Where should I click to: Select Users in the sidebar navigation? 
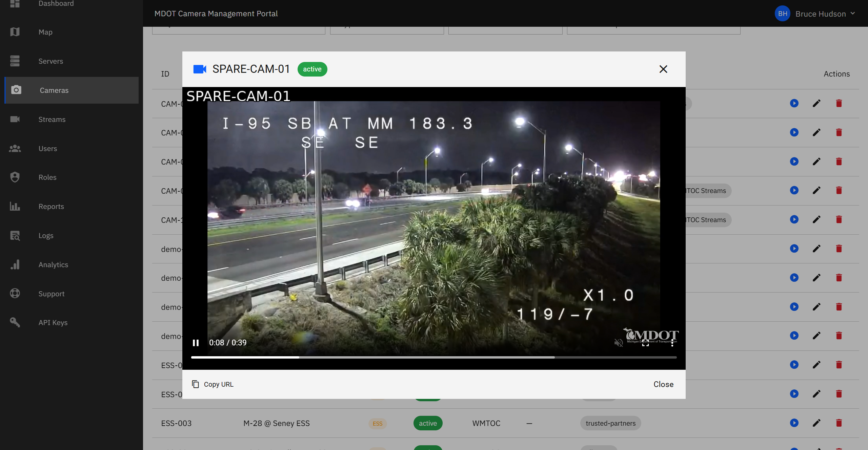point(47,148)
